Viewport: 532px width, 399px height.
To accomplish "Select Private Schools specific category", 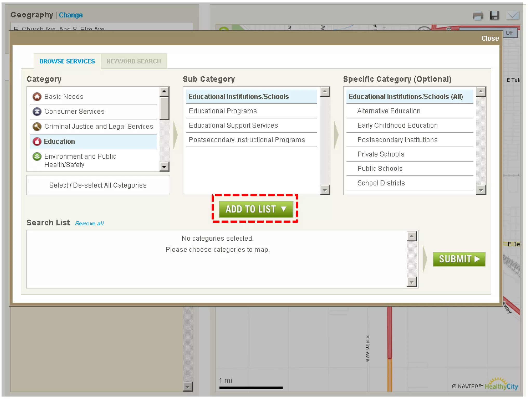I will tap(410, 154).
